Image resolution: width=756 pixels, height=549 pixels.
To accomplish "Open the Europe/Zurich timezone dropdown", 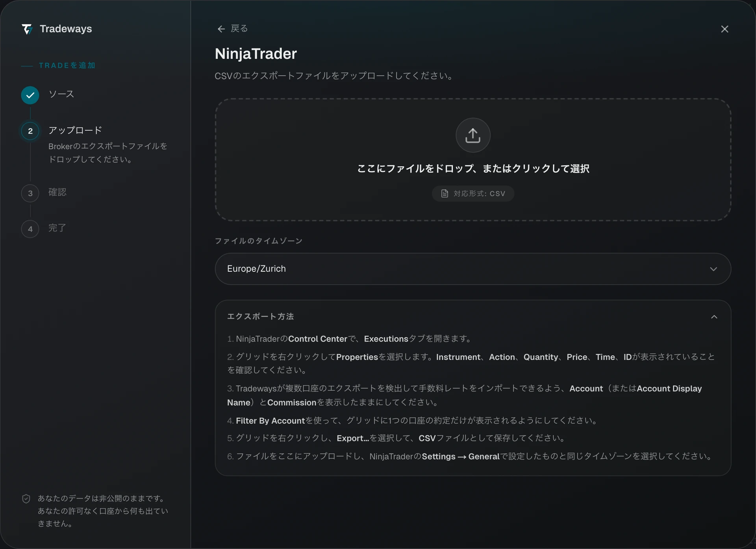I will click(473, 269).
